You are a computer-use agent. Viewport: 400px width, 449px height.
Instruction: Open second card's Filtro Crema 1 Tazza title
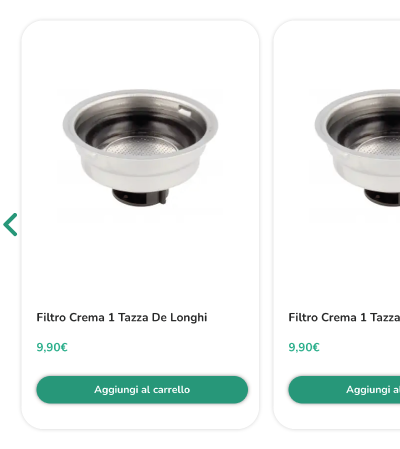[x=344, y=317]
